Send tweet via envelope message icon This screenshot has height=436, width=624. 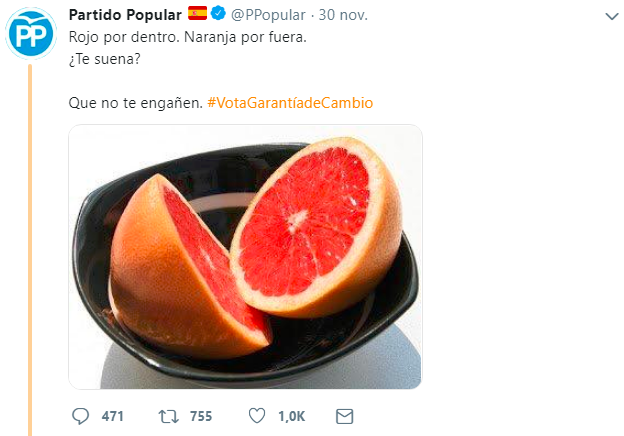click(344, 415)
